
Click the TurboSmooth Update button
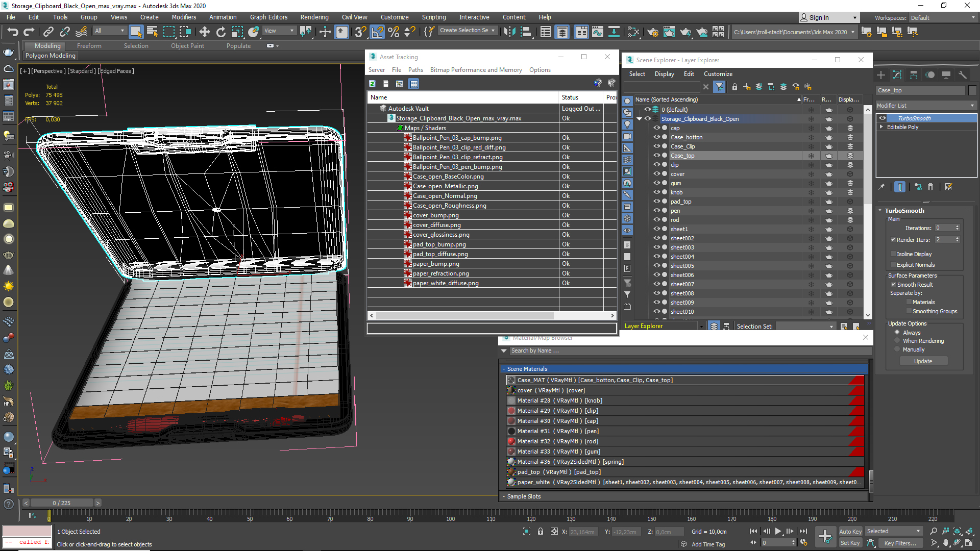coord(923,361)
